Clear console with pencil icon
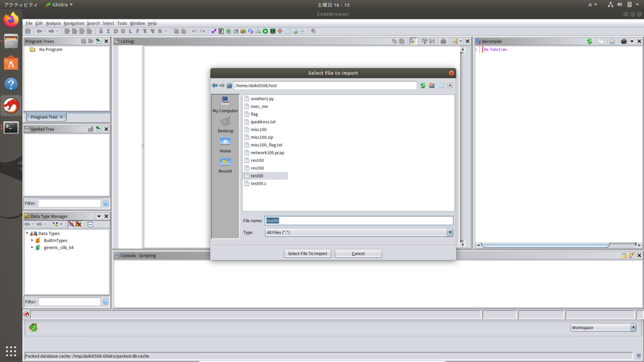This screenshot has height=362, width=644. (x=631, y=256)
